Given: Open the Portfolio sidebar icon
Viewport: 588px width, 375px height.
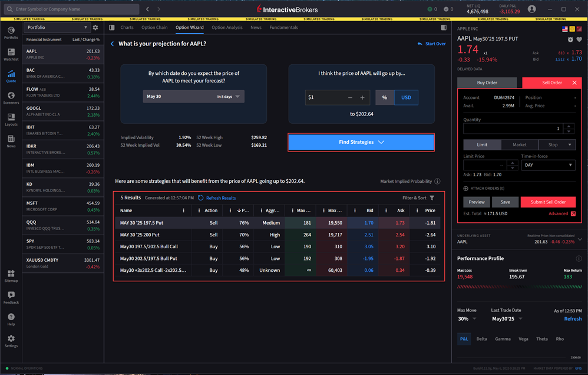Looking at the screenshot, I should [11, 32].
